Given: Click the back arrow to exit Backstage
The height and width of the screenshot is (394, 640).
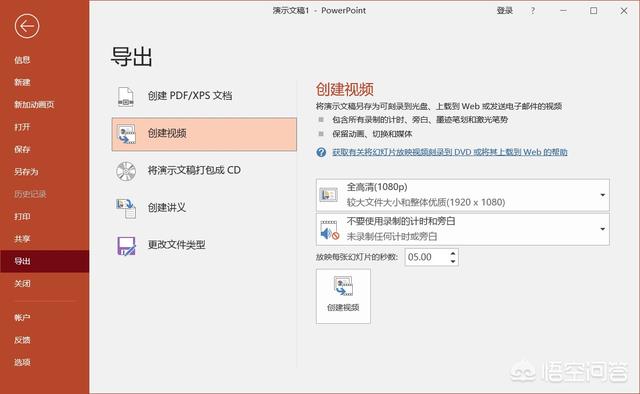Looking at the screenshot, I should [27, 26].
